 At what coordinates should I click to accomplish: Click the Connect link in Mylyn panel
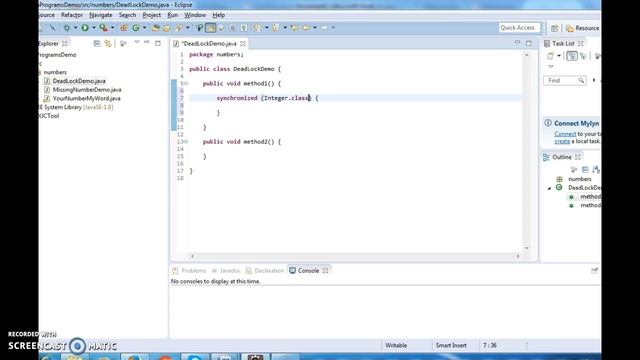click(565, 134)
